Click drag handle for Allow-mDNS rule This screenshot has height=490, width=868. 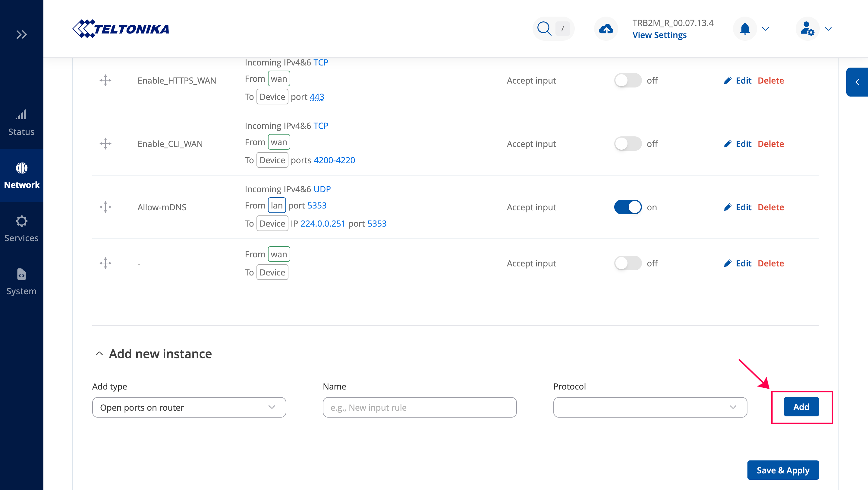click(105, 207)
